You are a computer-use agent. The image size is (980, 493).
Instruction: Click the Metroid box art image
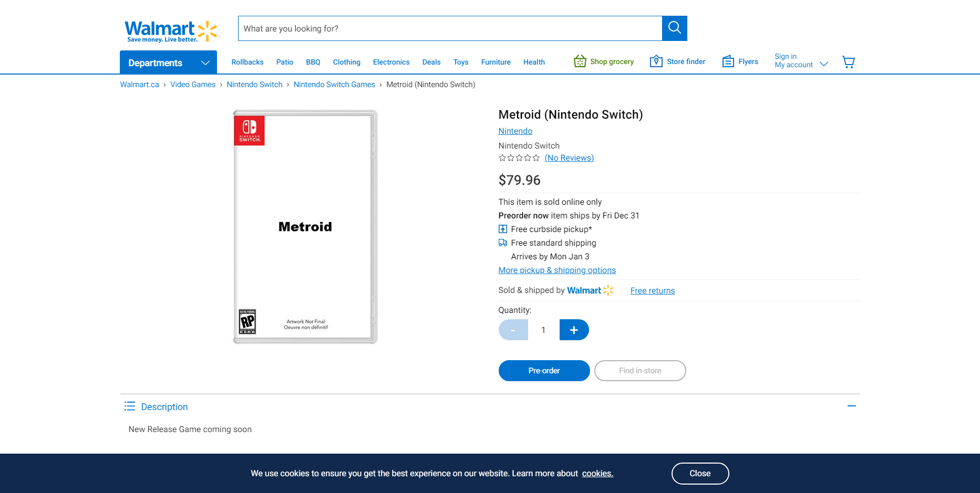tap(305, 227)
